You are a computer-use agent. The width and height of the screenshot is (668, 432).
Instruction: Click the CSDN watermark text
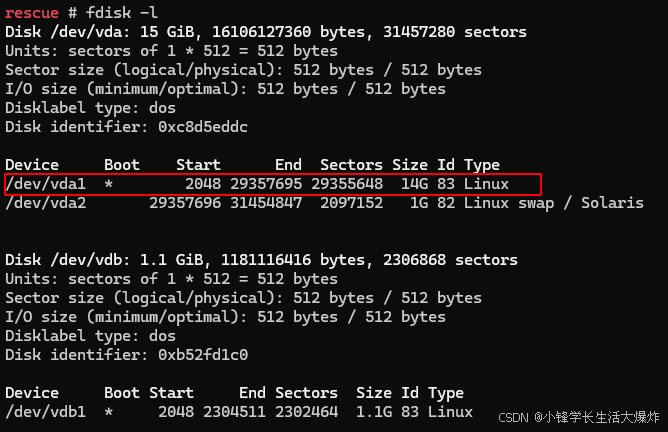(x=579, y=417)
